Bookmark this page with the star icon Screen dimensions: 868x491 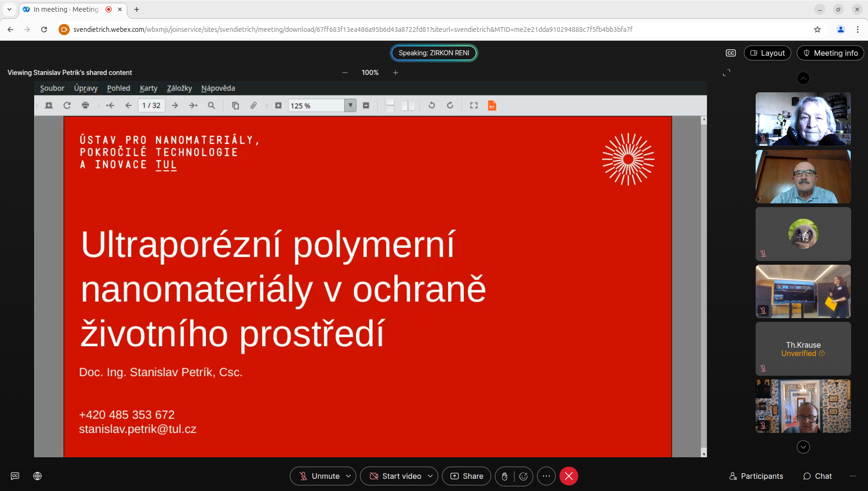click(x=817, y=30)
